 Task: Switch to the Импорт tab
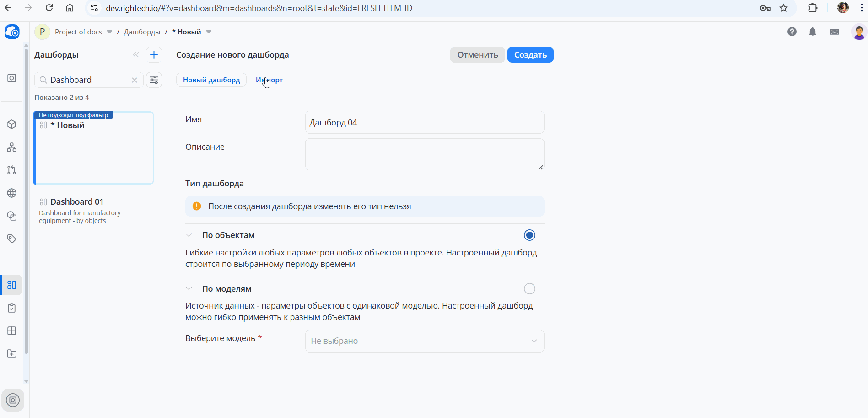(269, 80)
